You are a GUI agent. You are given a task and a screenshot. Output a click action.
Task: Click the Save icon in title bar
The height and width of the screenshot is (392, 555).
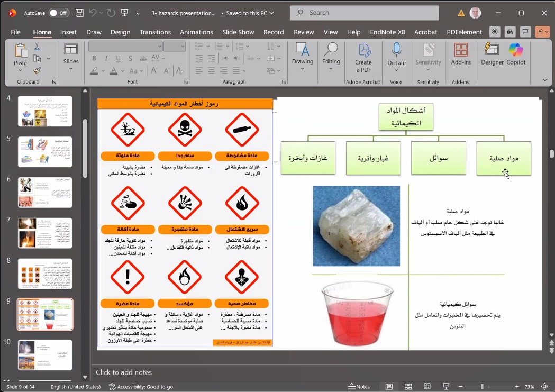coord(79,13)
